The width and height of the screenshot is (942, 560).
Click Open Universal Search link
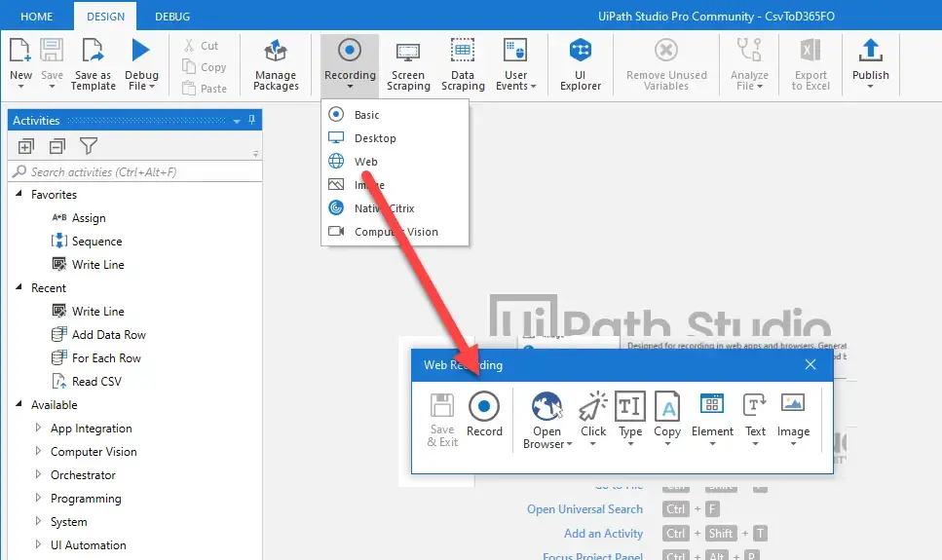584,509
